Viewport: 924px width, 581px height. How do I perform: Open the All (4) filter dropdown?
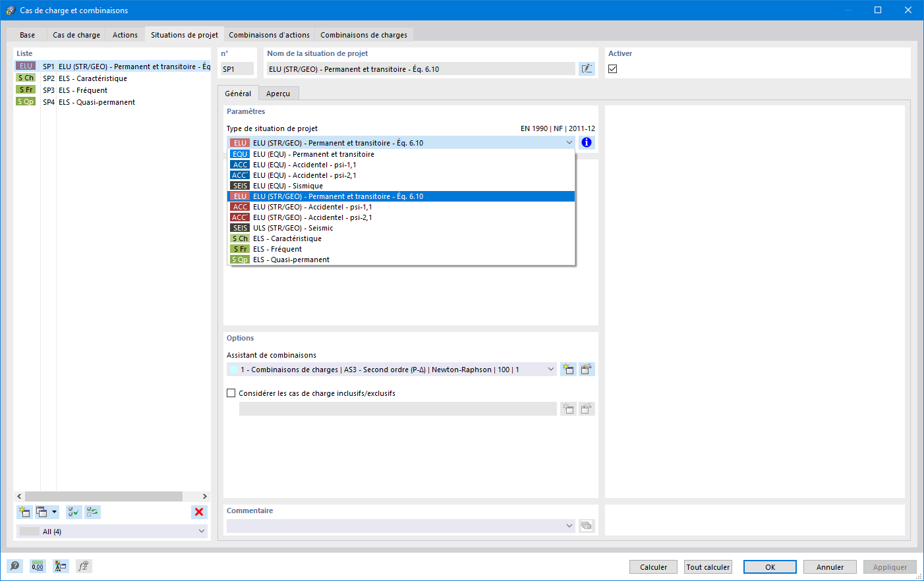[x=202, y=531]
